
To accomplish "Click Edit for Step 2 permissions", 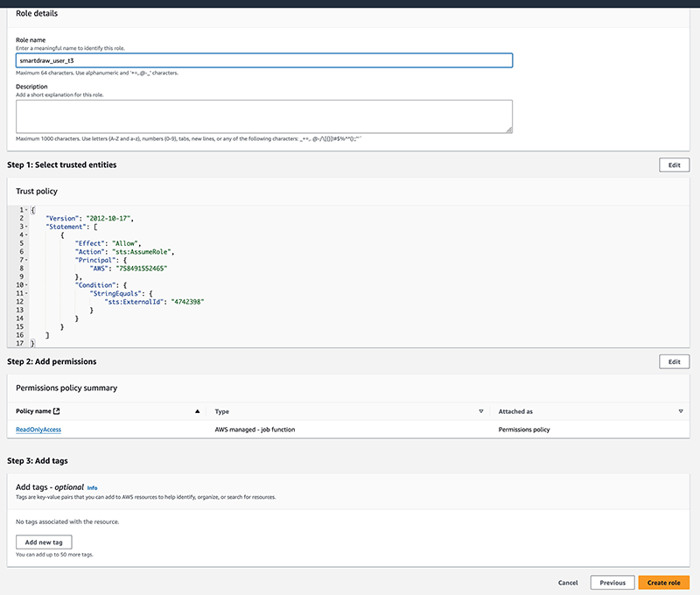I will 674,361.
